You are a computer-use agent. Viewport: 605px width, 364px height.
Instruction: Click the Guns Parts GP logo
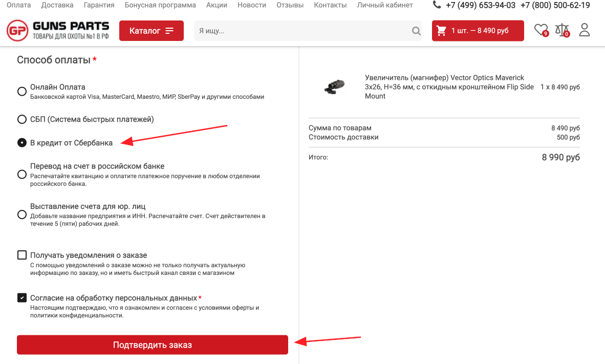pyautogui.click(x=58, y=31)
